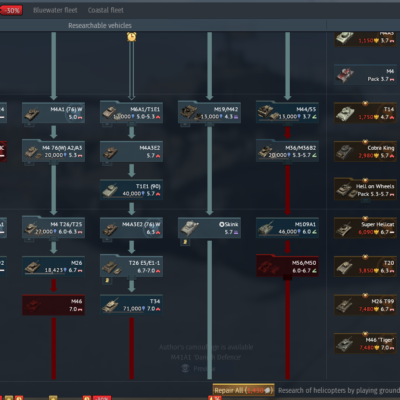
Task: Switch to the Coastal fleet tab
Action: coord(106,10)
